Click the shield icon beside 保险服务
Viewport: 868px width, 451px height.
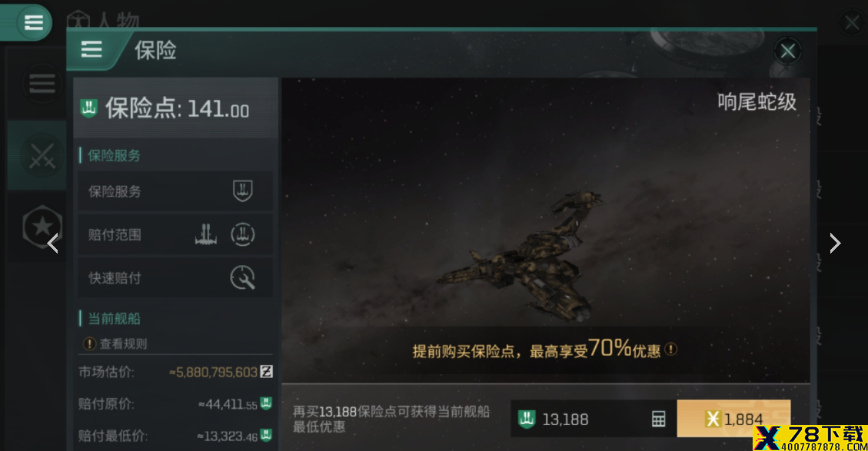pyautogui.click(x=242, y=191)
